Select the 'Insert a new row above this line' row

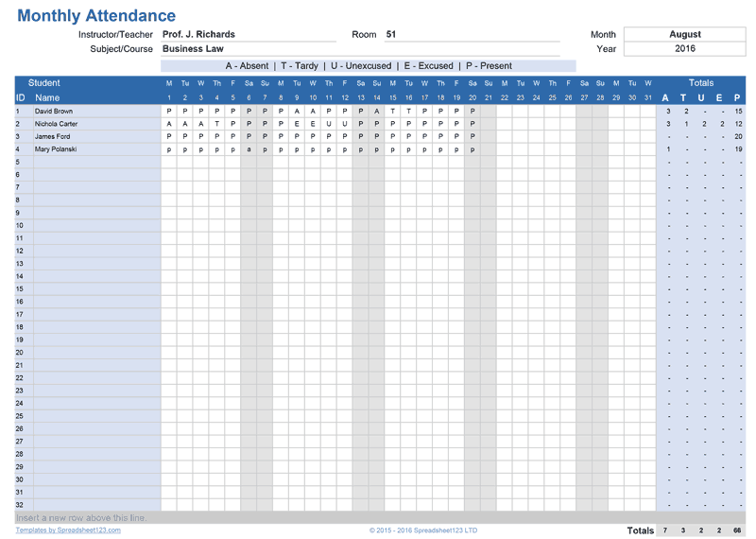tap(81, 518)
